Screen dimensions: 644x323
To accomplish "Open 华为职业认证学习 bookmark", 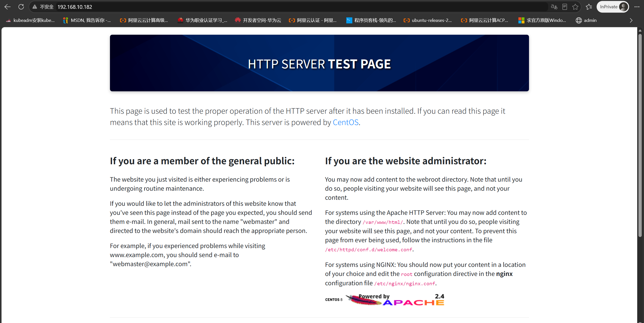I will pyautogui.click(x=202, y=20).
